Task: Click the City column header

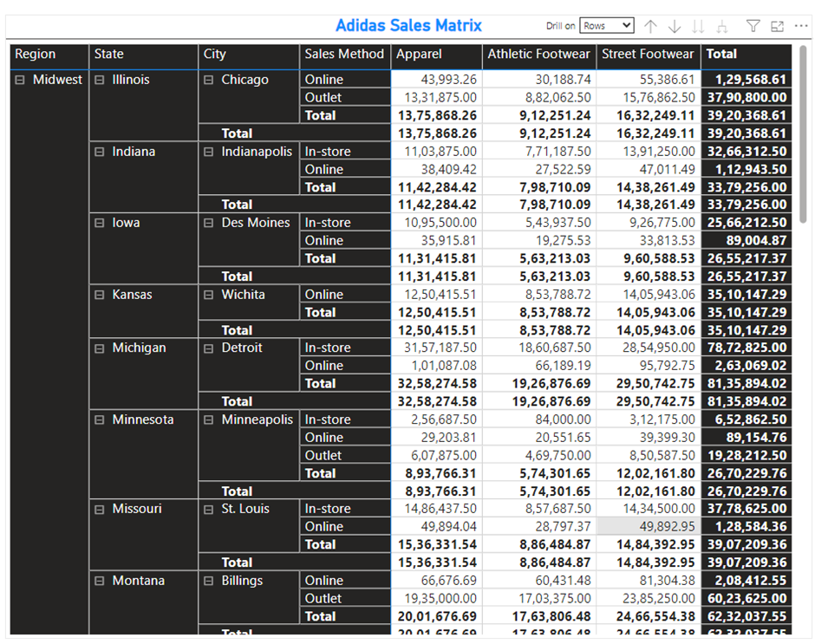Action: (x=249, y=56)
